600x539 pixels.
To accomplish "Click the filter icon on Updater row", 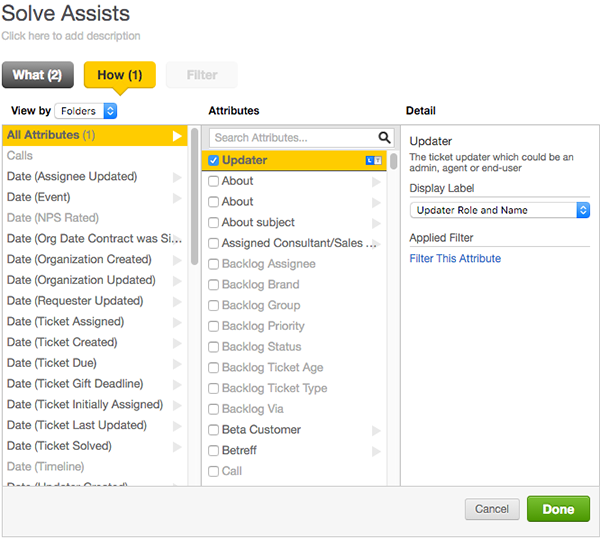I will pos(378,160).
